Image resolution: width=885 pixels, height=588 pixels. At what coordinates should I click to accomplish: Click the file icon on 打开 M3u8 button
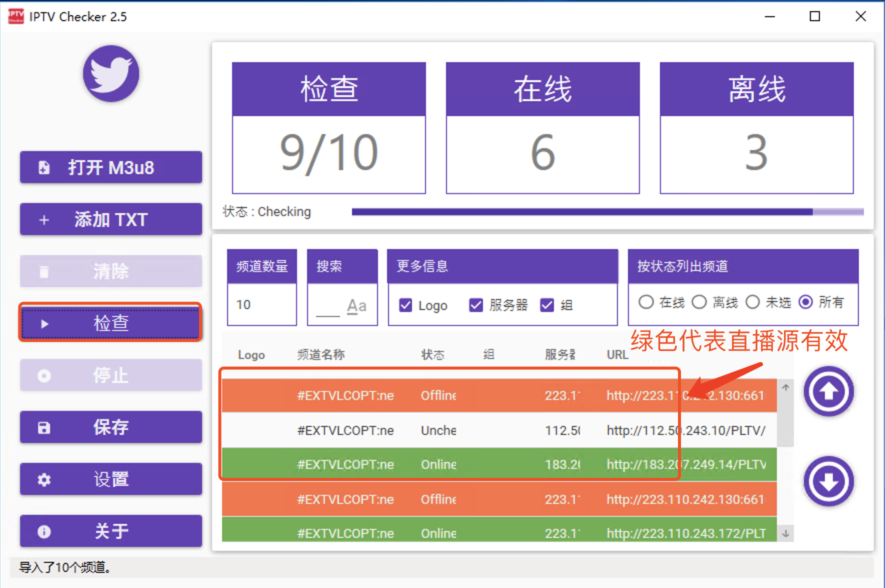click(x=45, y=167)
